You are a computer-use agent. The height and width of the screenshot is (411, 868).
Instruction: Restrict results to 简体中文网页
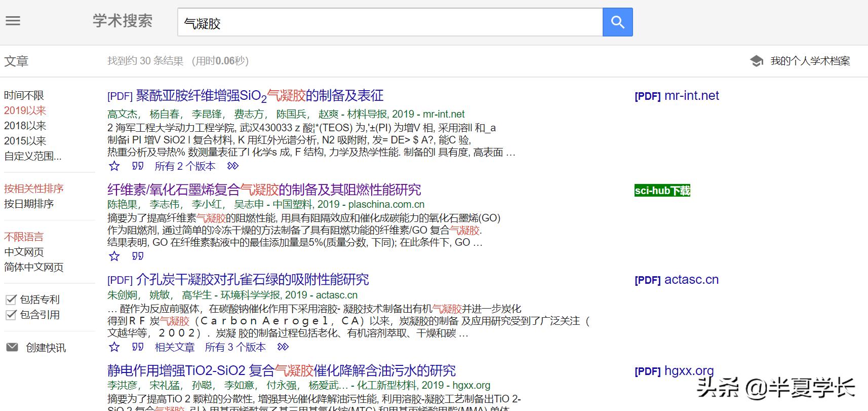pos(34,267)
